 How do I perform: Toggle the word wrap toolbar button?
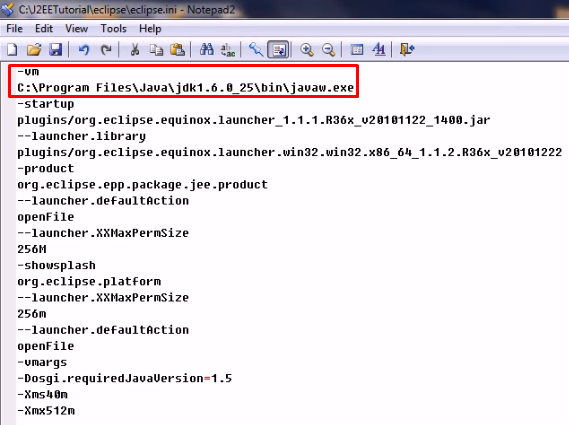point(278,49)
